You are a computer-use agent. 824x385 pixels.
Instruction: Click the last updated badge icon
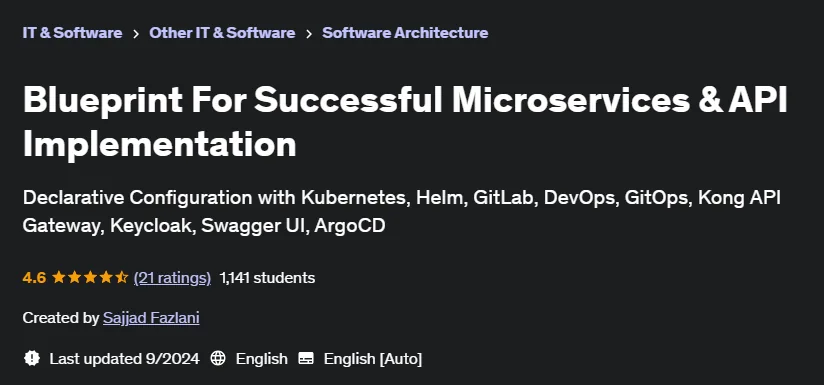[x=32, y=359]
